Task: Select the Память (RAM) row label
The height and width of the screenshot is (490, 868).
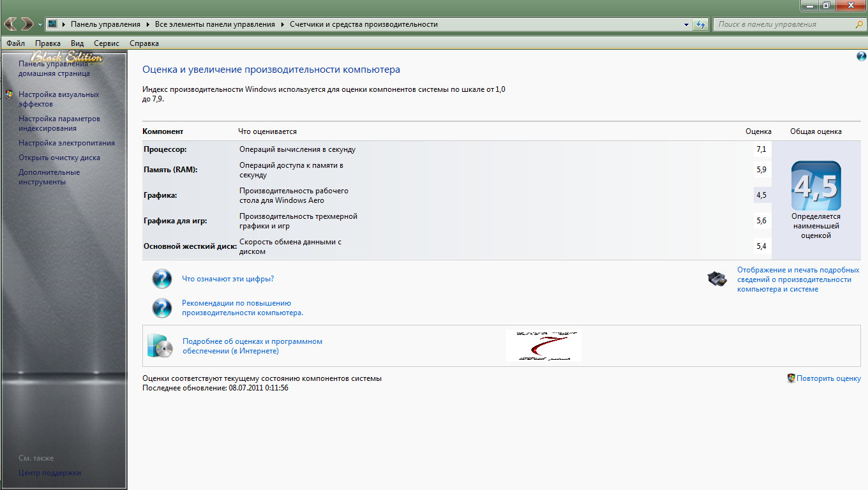Action: (171, 170)
